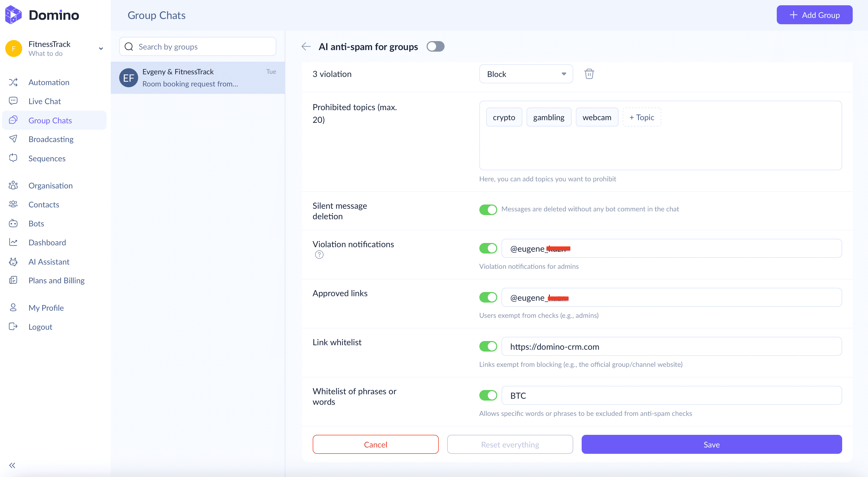
Task: Toggle AI anti-spam for groups switch
Action: coord(435,46)
